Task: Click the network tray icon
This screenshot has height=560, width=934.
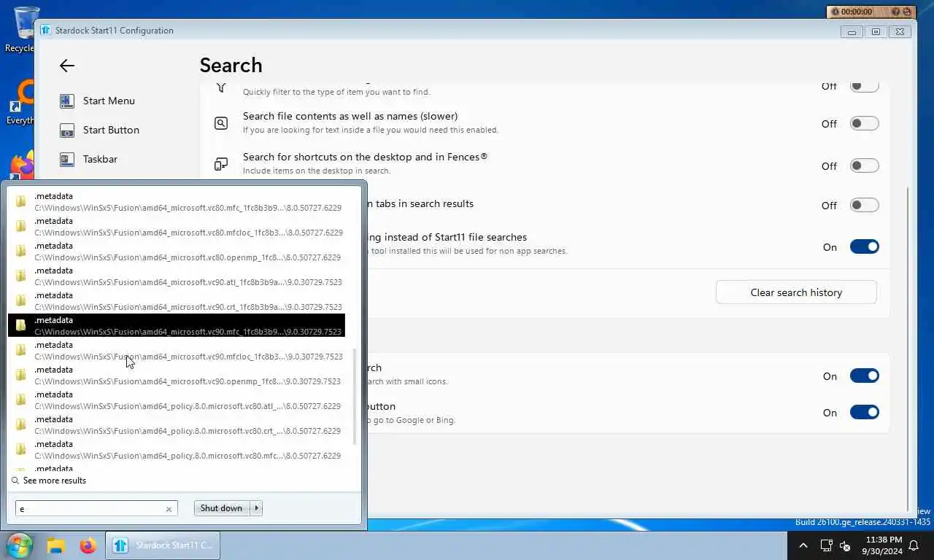Action: tap(826, 545)
